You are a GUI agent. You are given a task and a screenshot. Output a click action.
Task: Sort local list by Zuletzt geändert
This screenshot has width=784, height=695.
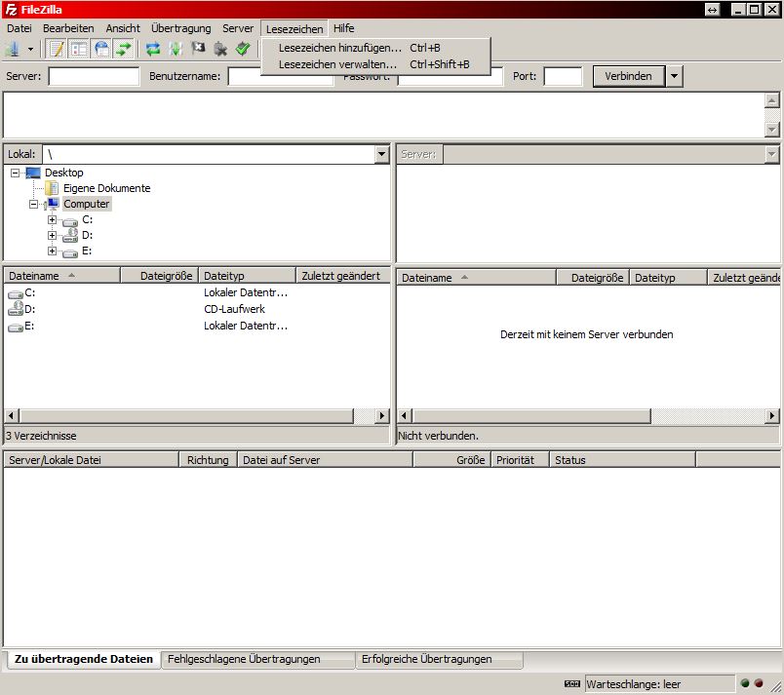click(343, 276)
